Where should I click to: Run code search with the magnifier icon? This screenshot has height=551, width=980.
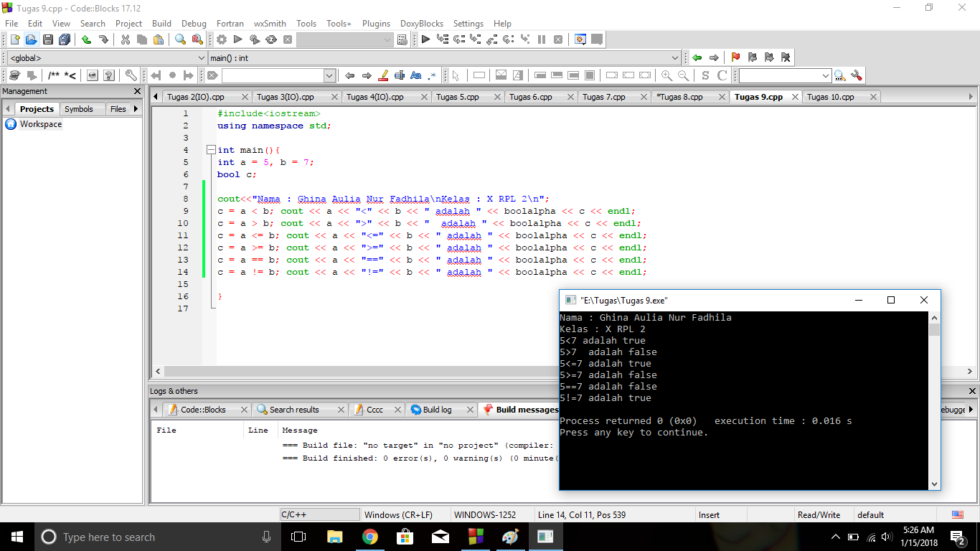pyautogui.click(x=839, y=75)
